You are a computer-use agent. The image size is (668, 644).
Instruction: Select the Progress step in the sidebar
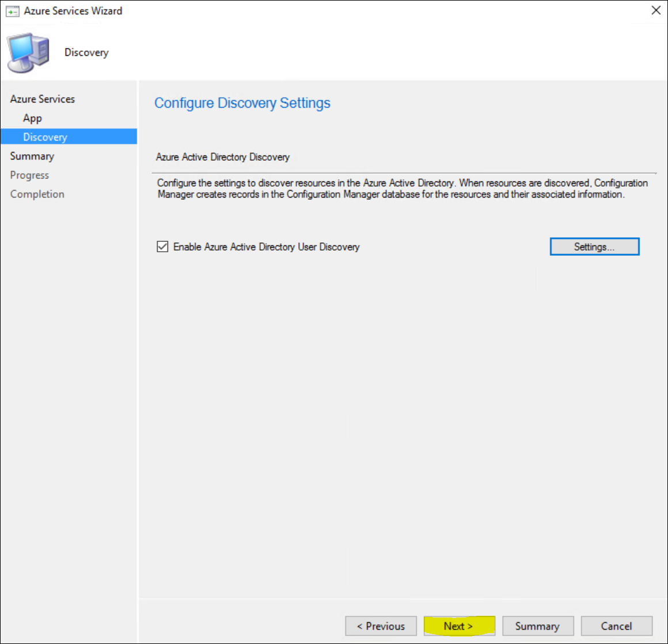pos(29,175)
